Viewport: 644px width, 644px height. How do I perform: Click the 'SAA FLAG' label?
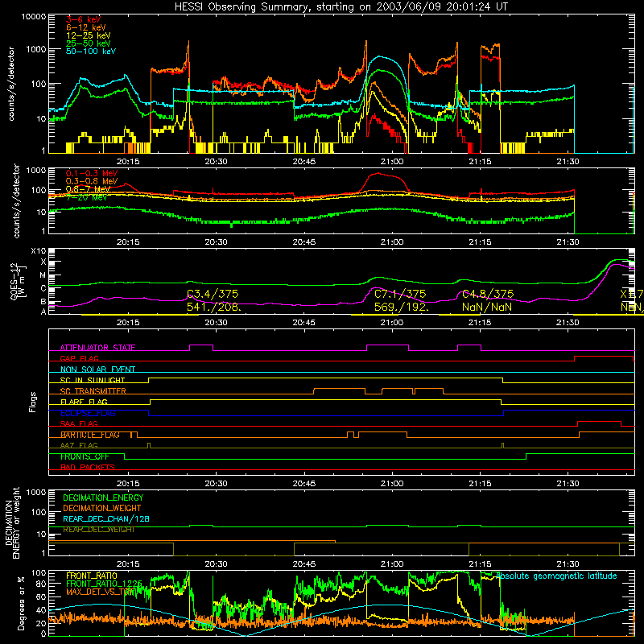pos(79,424)
